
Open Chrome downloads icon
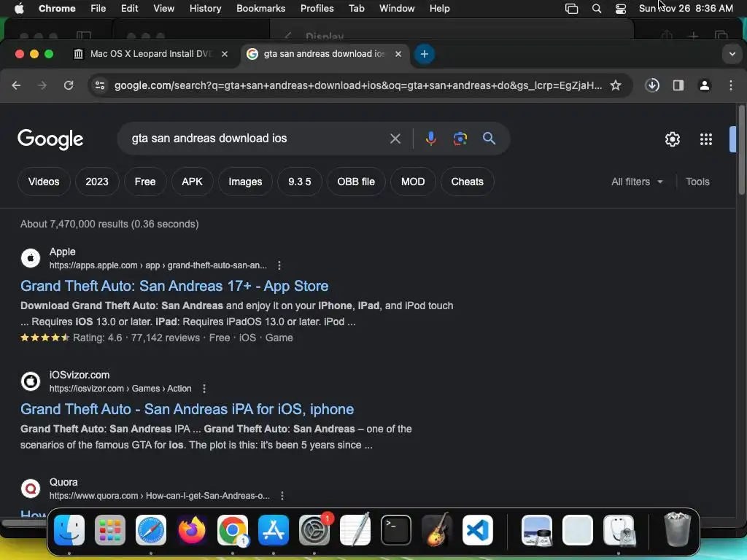tap(652, 85)
